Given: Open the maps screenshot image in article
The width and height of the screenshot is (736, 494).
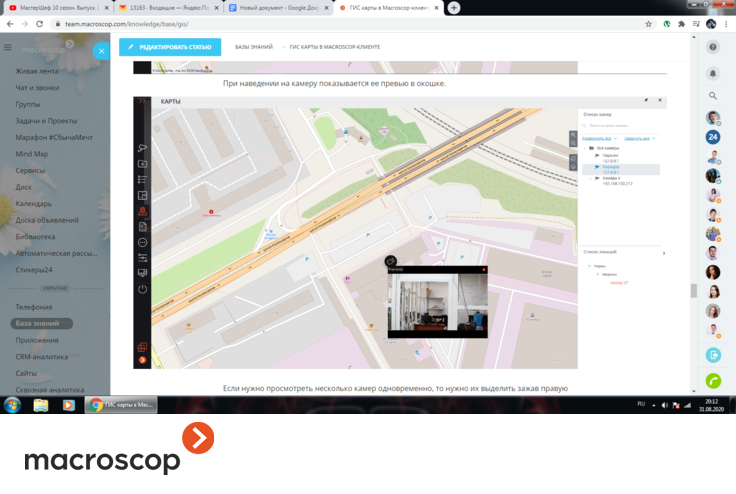Looking at the screenshot, I should coord(400,232).
